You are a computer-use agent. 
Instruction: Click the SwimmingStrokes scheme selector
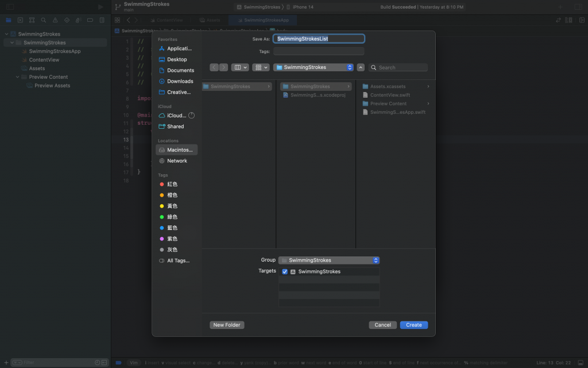tap(259, 7)
